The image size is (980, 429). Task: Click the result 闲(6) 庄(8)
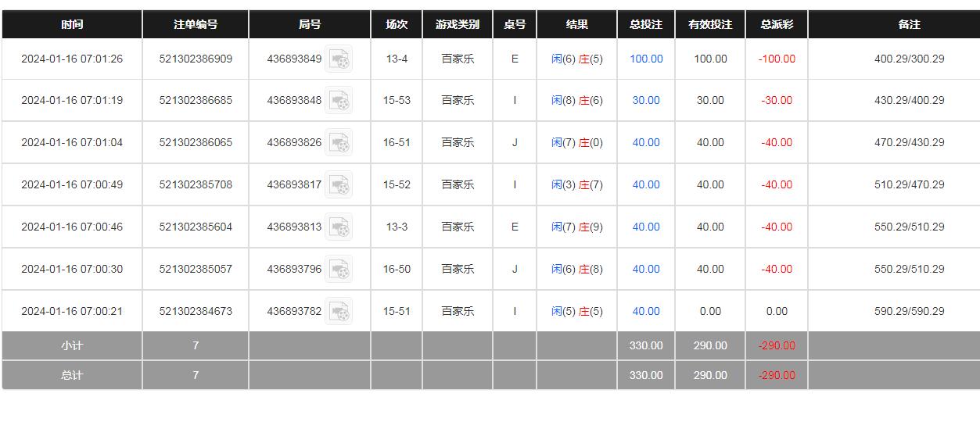(x=577, y=270)
